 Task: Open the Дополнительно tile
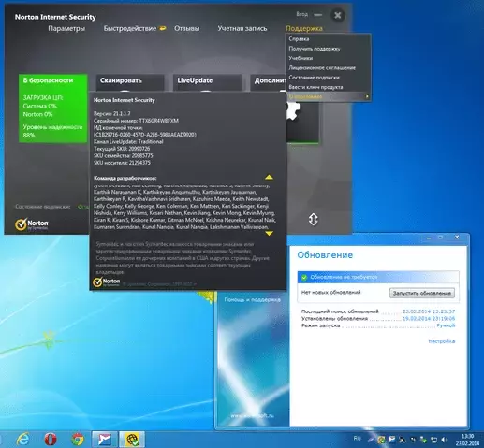pyautogui.click(x=268, y=82)
